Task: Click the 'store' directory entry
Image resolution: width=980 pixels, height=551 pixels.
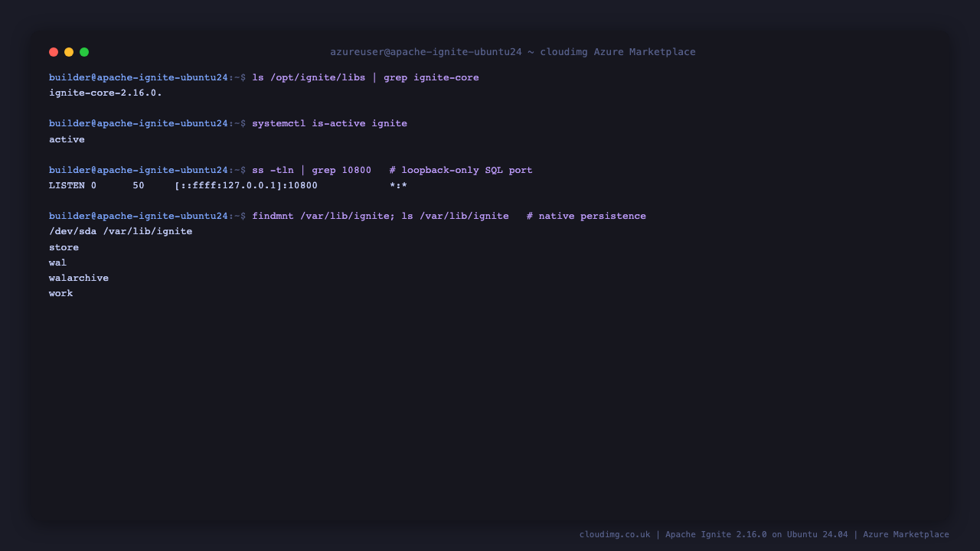Action: pos(64,248)
